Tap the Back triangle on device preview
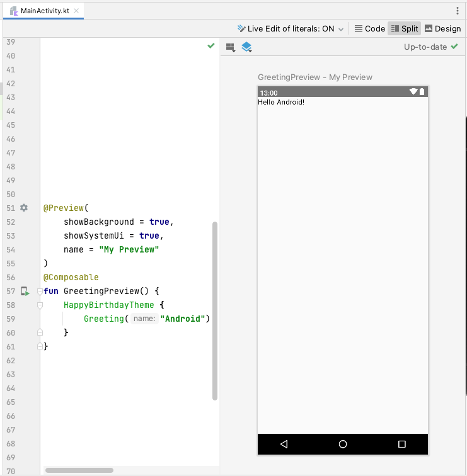This screenshot has width=467, height=476. (x=284, y=444)
